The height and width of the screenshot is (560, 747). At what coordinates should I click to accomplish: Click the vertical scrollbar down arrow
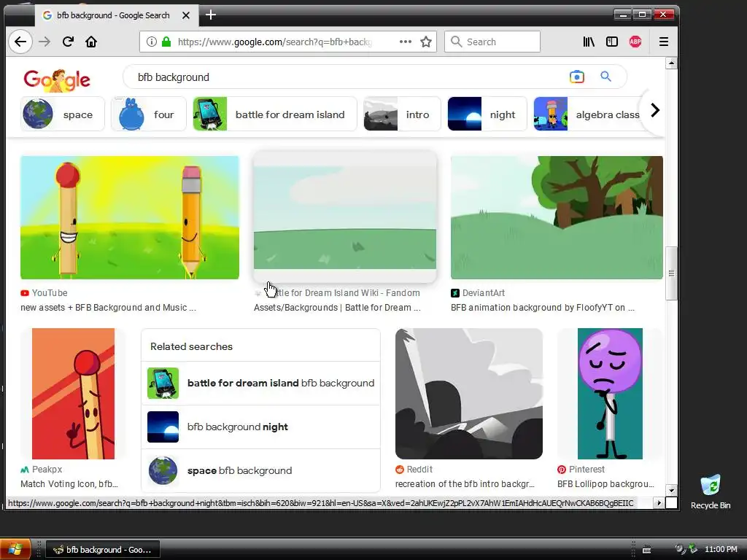[671, 491]
